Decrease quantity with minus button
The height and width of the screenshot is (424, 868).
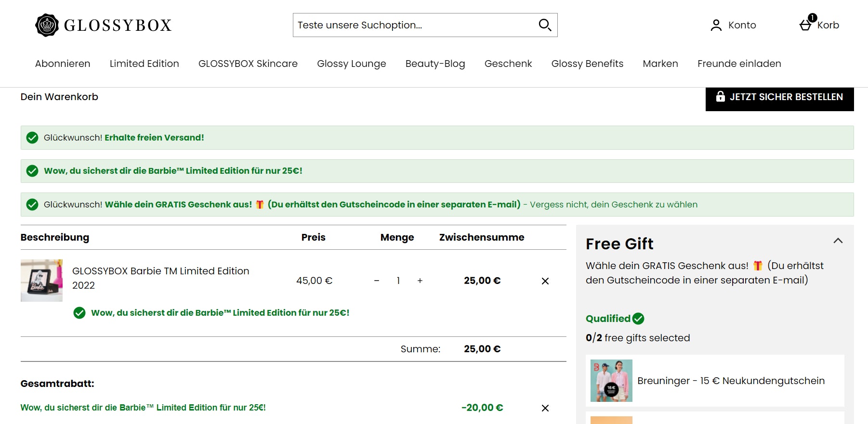click(377, 281)
